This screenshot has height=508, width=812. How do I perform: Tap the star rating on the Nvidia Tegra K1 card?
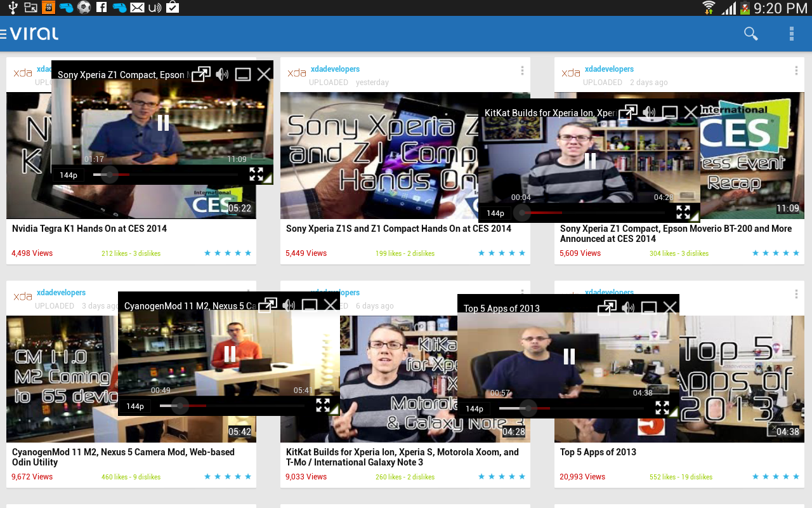228,253
